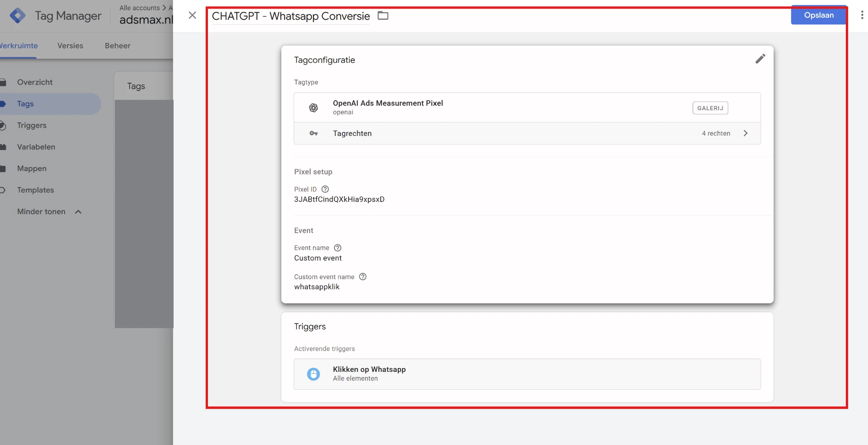Switch to the Versies tab

point(70,46)
